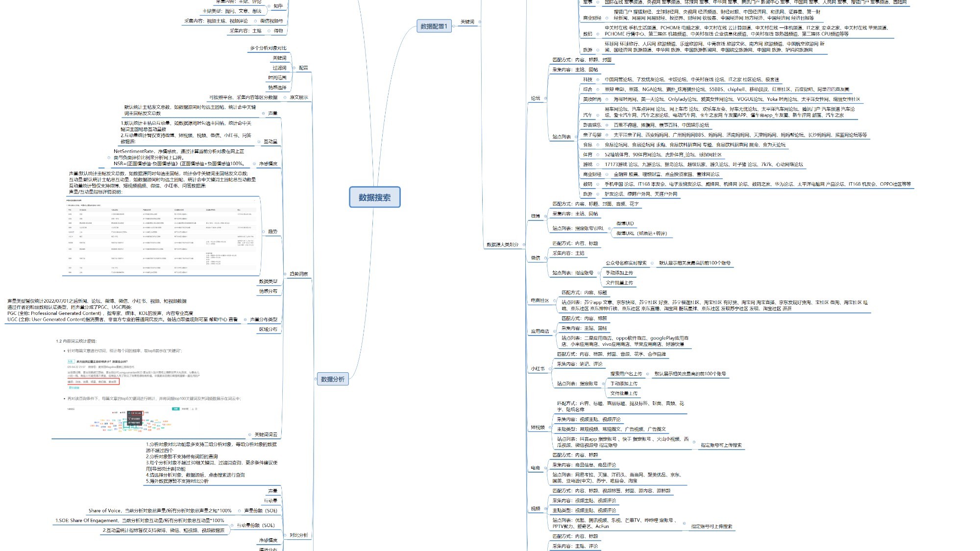Select the 互动量 node under 趋势洞察

pos(270,142)
